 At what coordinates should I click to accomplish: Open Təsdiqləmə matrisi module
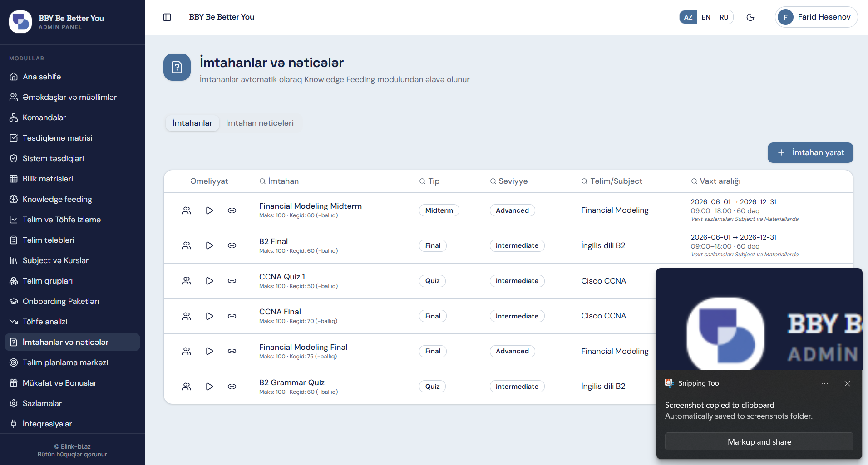72,138
